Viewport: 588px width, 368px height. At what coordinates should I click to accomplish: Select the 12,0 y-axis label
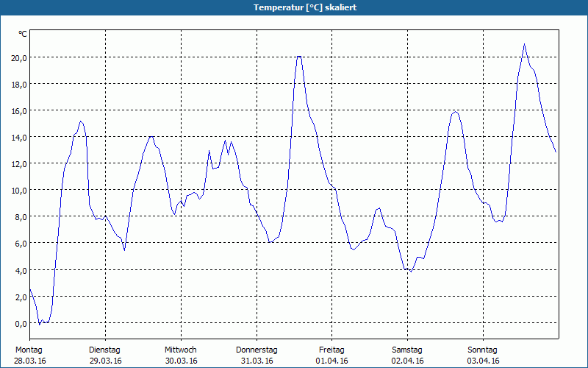tap(19, 164)
